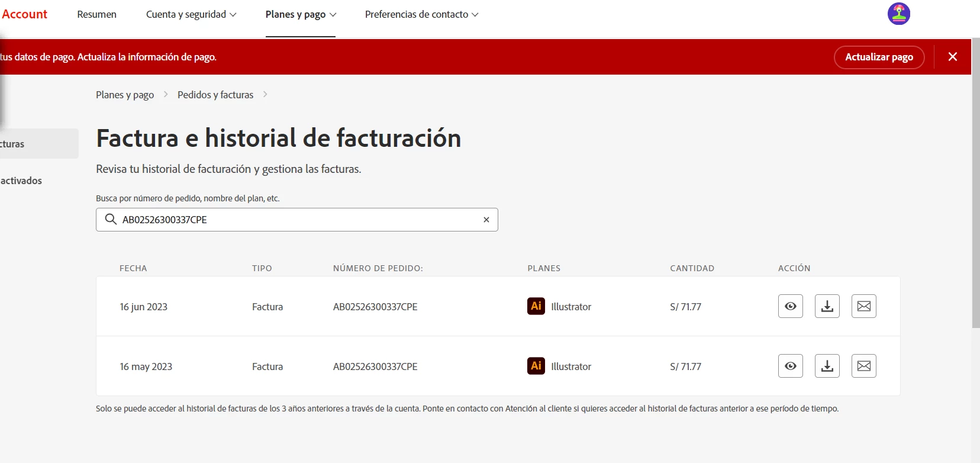Viewport: 980px width, 463px height.
Task: Click the Illustrator icon in the 16 jun row
Action: click(536, 306)
